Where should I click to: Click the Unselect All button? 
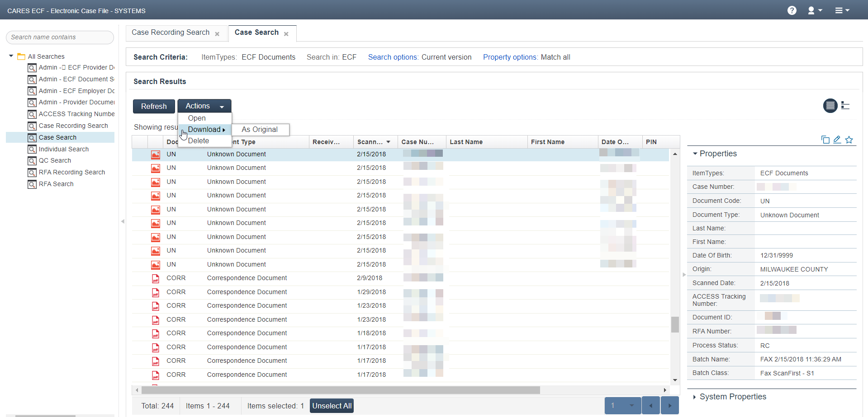pos(332,406)
